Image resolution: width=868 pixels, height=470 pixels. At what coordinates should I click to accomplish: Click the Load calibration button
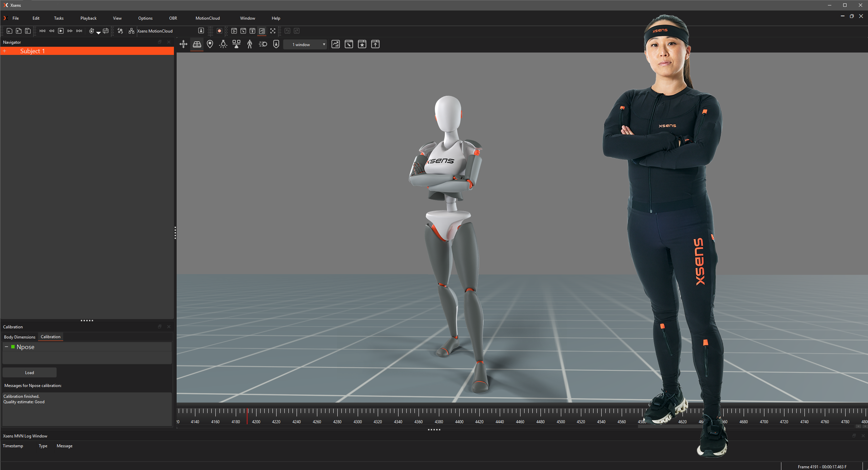tap(30, 373)
